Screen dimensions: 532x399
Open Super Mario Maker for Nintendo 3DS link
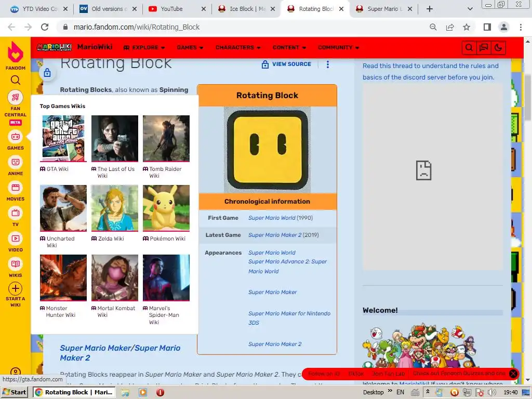[289, 318]
